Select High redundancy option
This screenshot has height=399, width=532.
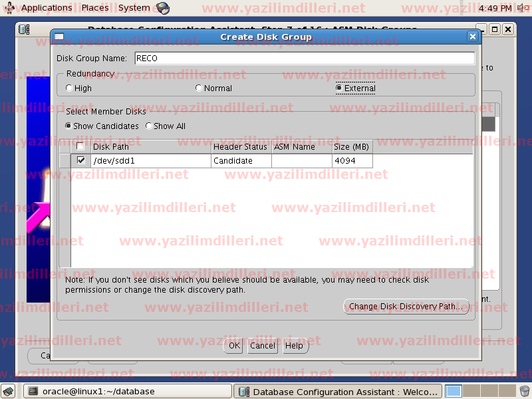(x=70, y=88)
